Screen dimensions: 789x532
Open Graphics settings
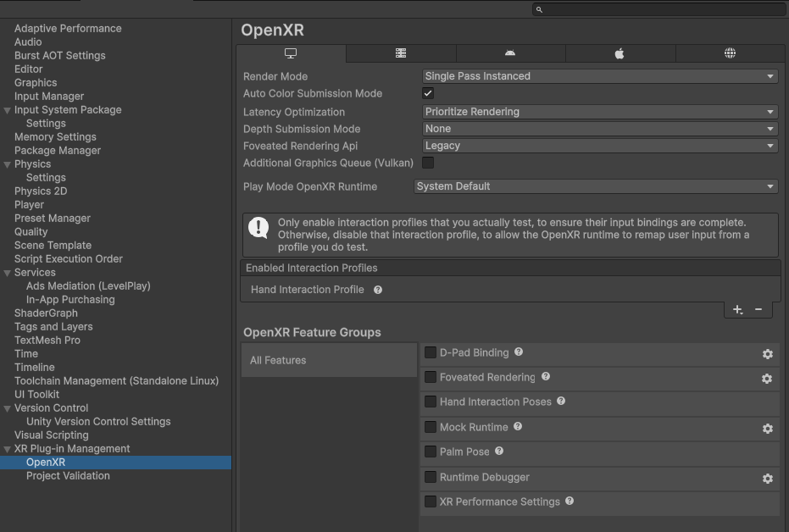(36, 83)
